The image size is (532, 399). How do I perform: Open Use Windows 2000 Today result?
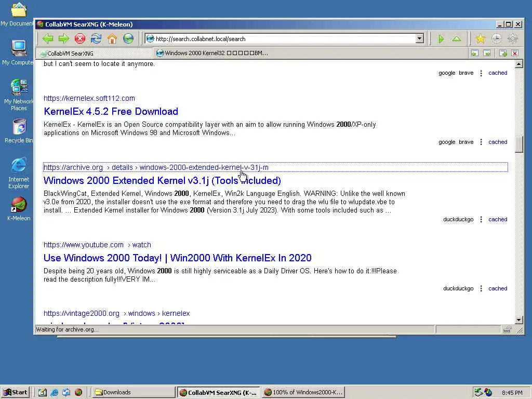pos(178,258)
